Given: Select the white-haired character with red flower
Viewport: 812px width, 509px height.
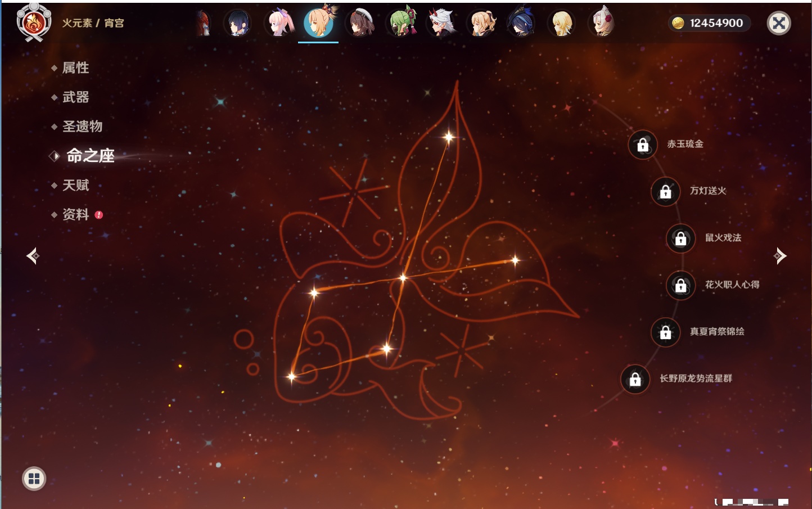Looking at the screenshot, I should point(602,23).
